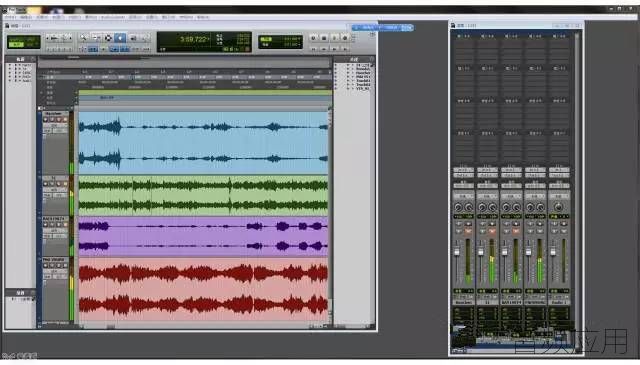Solo the blue waveform track
The image size is (640, 365).
[x=58, y=120]
